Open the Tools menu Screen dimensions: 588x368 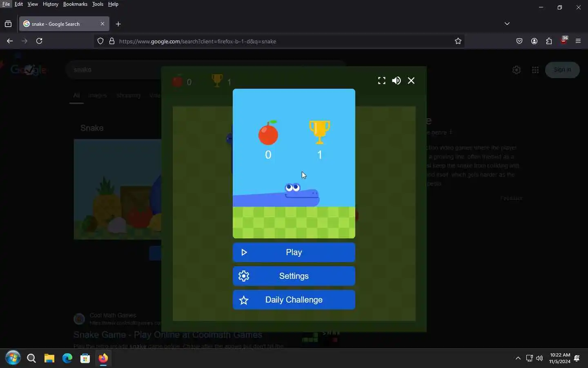point(98,4)
